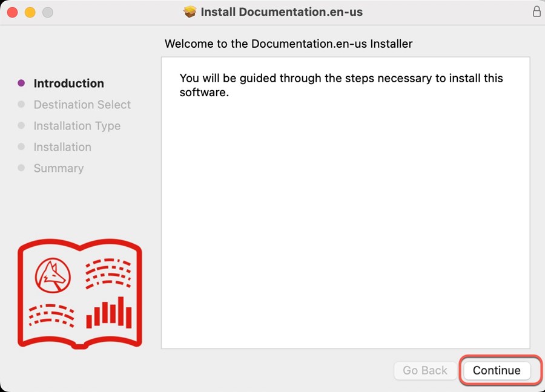The height and width of the screenshot is (392, 545).
Task: Click the red close window button
Action: coord(13,12)
